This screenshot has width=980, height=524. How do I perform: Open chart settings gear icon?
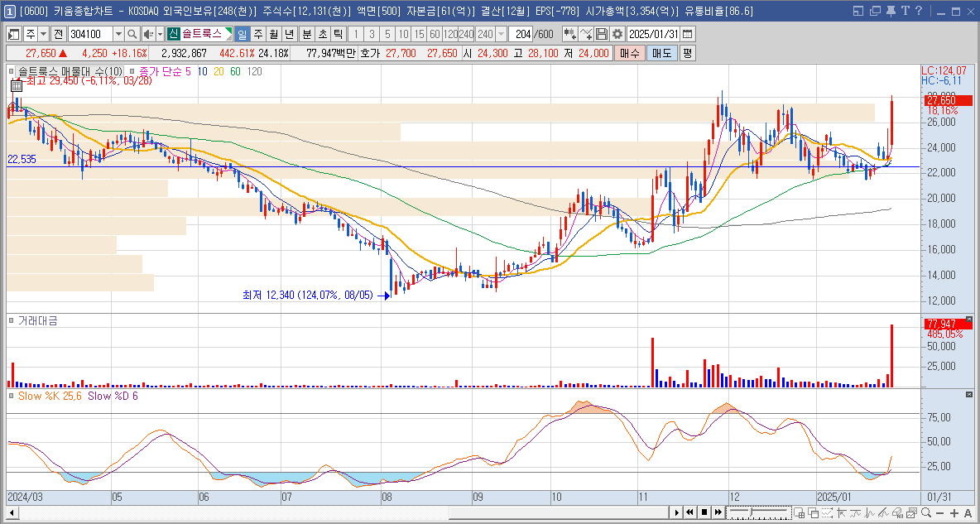pyautogui.click(x=617, y=34)
